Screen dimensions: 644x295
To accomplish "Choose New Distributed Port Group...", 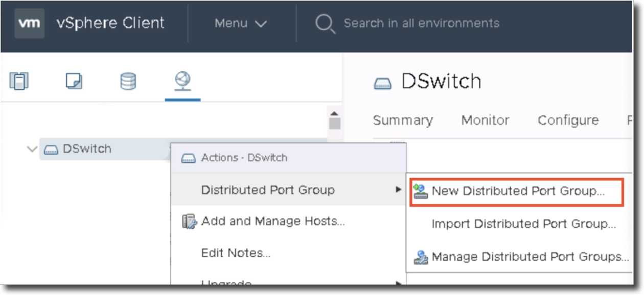I will (x=517, y=191).
